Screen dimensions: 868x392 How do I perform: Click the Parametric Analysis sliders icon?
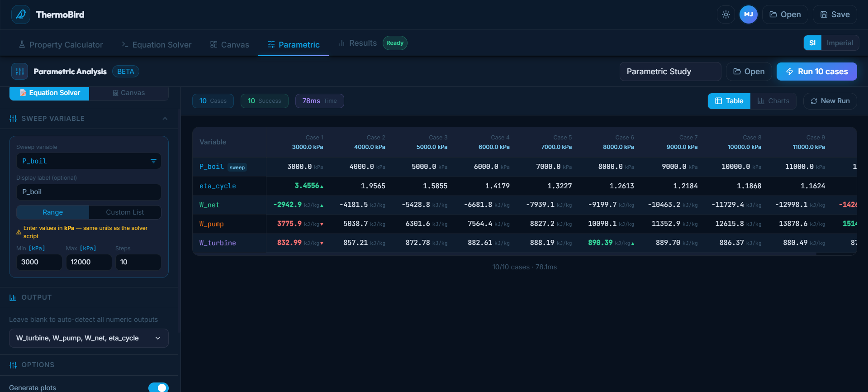pos(20,72)
